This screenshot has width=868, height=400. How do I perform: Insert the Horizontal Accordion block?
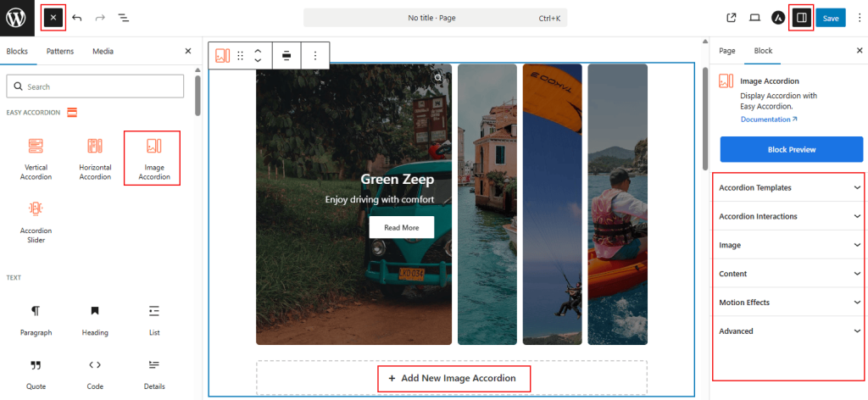point(95,157)
